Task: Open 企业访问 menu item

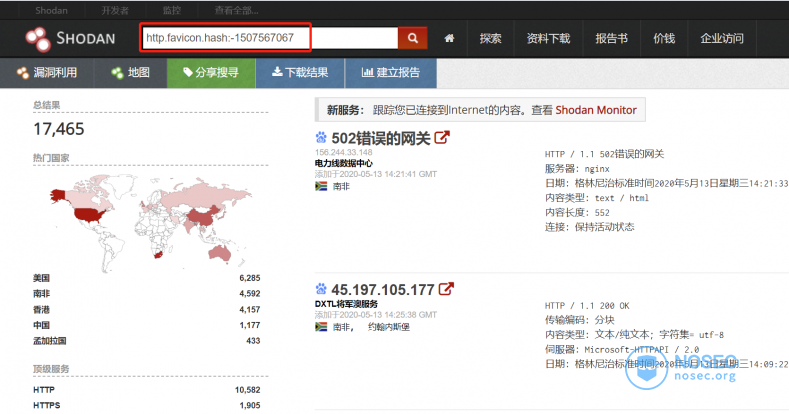Action: 722,39
